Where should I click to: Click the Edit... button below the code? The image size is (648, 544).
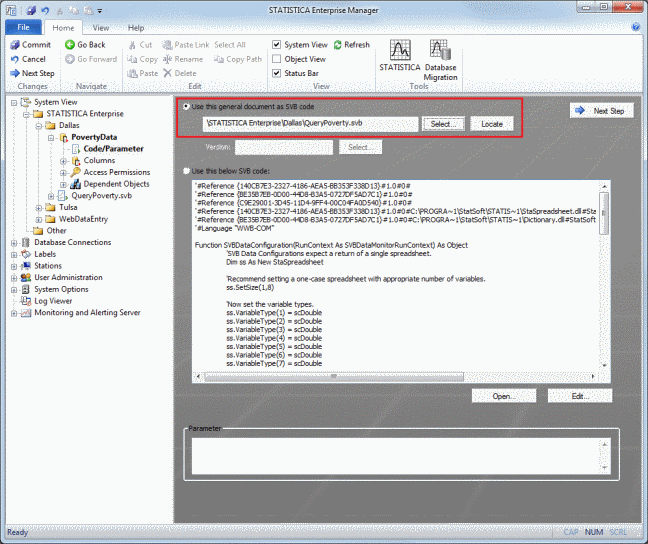tap(580, 396)
